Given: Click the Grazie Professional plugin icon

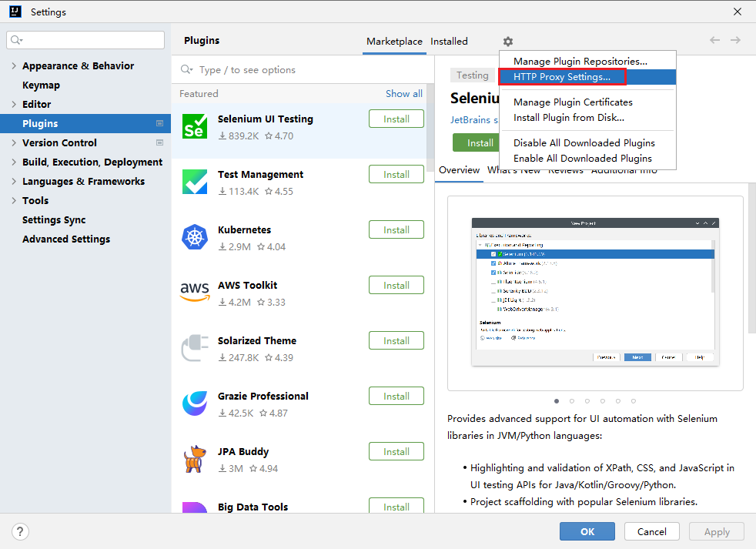Looking at the screenshot, I should tap(195, 403).
